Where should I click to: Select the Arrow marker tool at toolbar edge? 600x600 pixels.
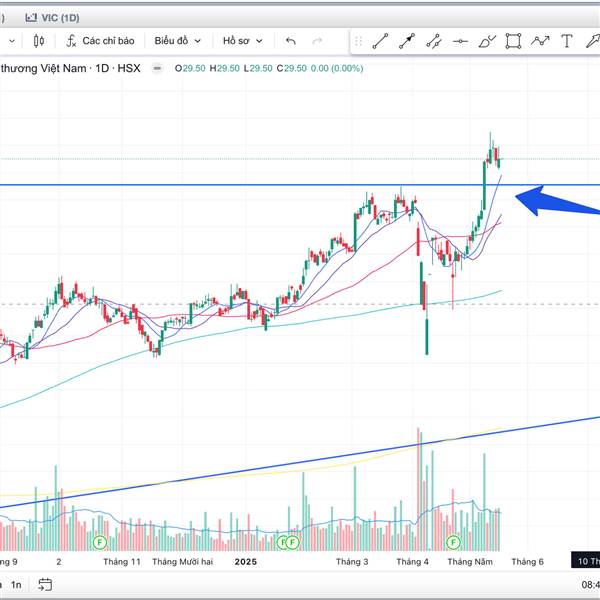coord(593,41)
